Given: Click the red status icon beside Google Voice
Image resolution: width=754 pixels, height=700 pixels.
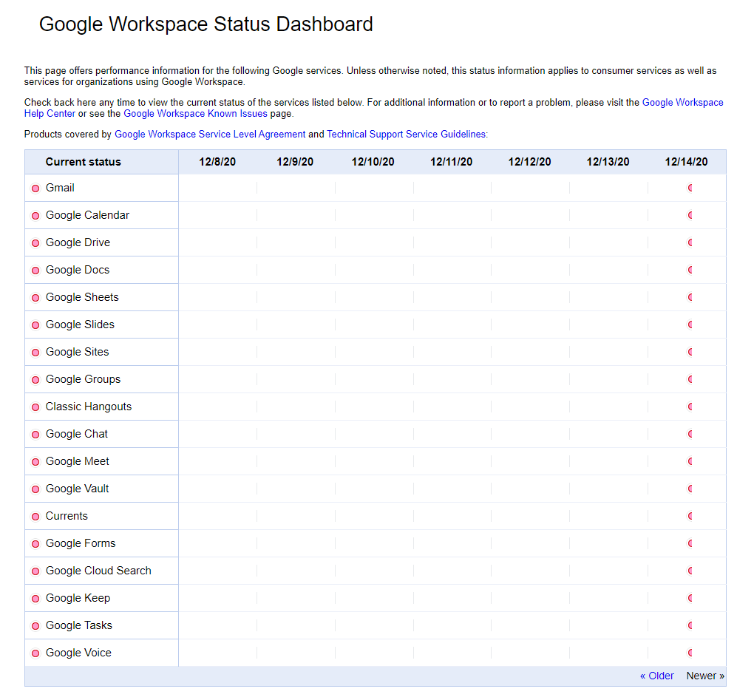Looking at the screenshot, I should (x=35, y=653).
